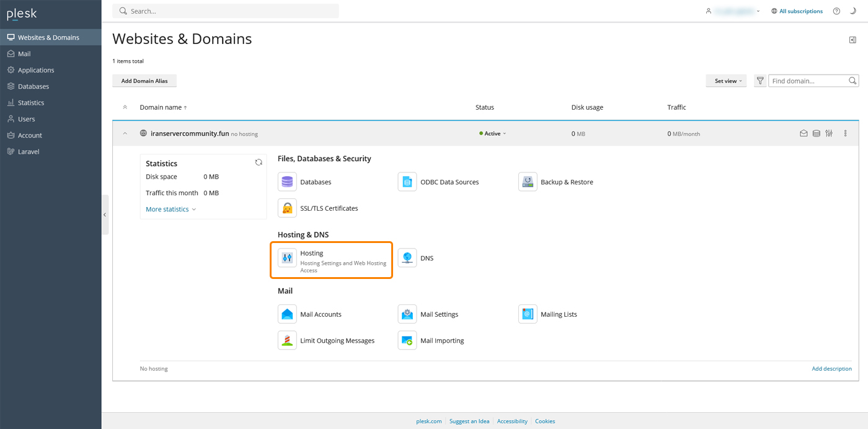Click the Add Domain Alias button
868x429 pixels.
pos(144,81)
